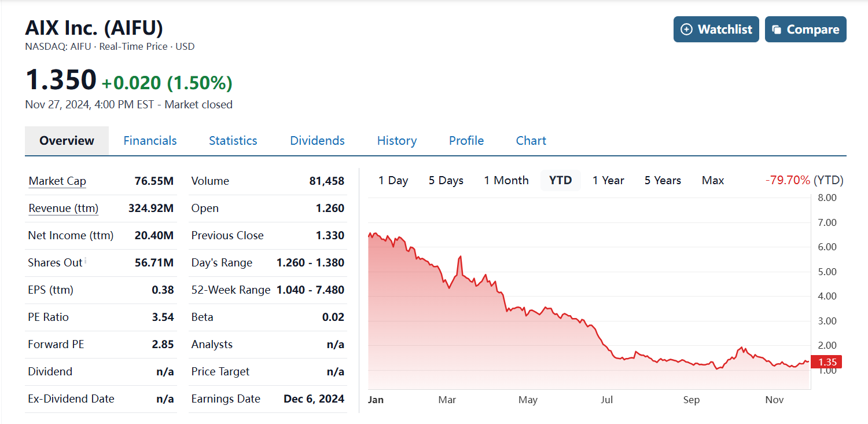Click the Ex-Dividend Date label

click(x=71, y=399)
